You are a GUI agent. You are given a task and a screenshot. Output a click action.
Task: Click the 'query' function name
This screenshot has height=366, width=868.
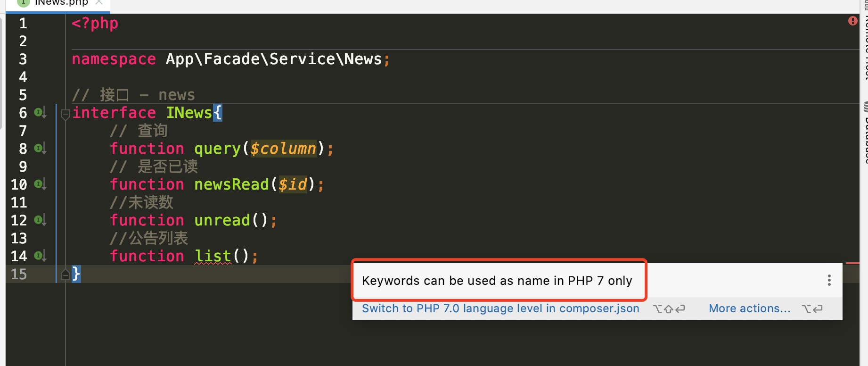pos(217,149)
